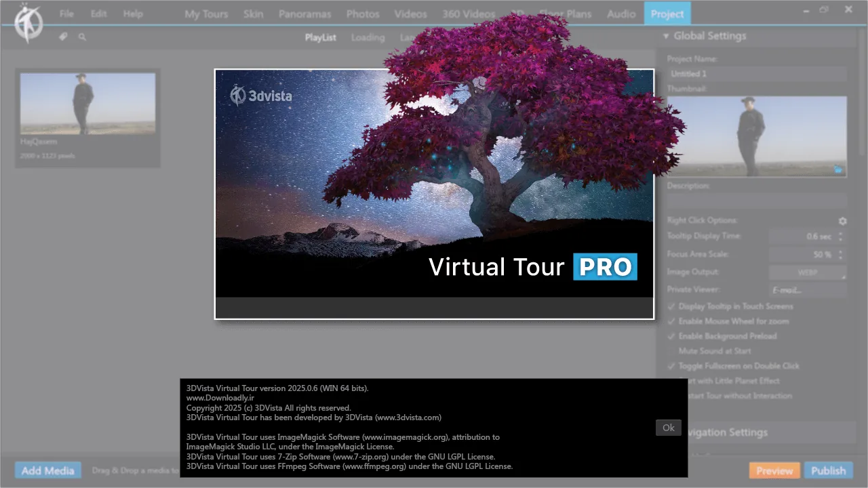
Task: Click the folder icon on the project thumbnail
Action: [x=838, y=170]
